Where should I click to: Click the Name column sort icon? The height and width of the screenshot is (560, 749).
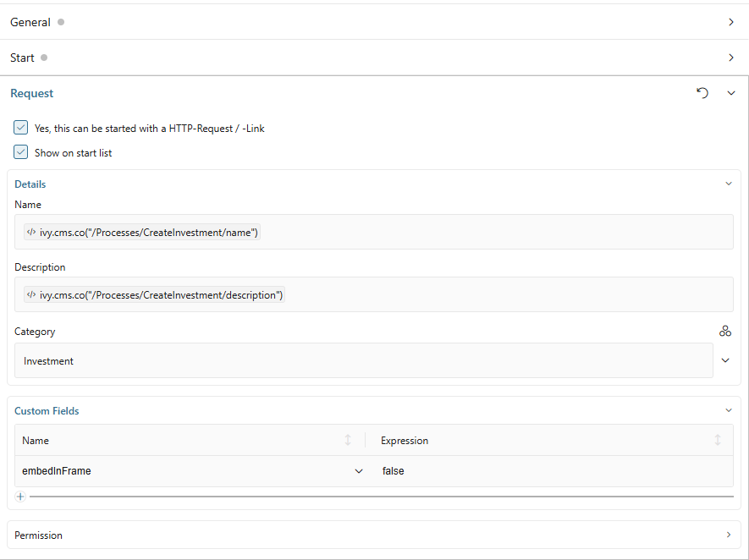348,441
